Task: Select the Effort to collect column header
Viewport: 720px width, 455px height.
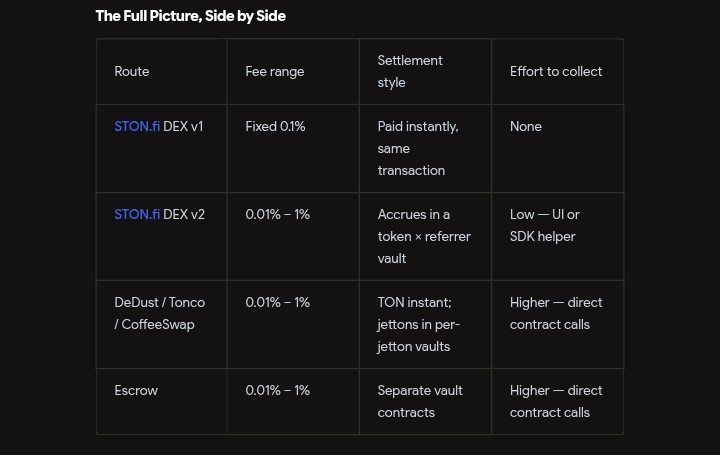Action: click(x=556, y=72)
